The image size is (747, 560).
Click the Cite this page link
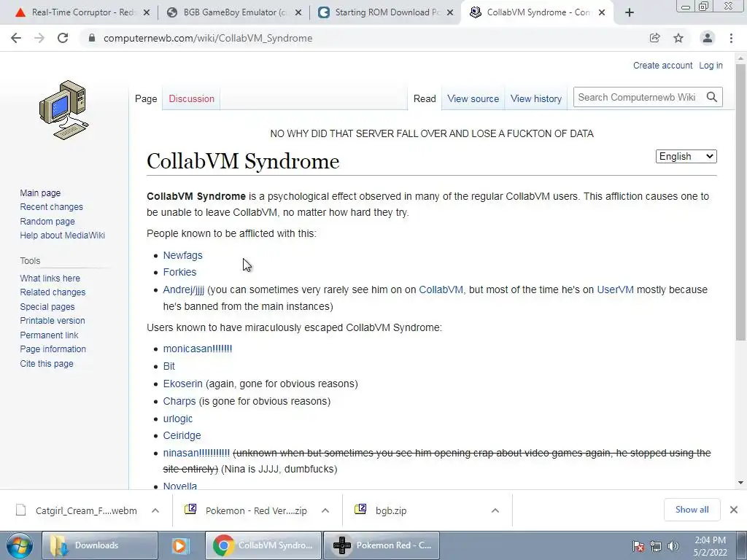point(47,363)
